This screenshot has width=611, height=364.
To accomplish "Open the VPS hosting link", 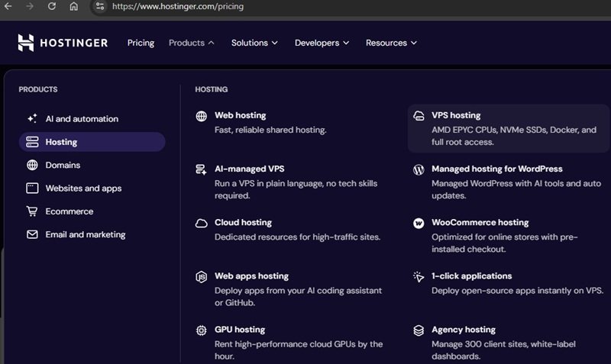I will pos(456,115).
